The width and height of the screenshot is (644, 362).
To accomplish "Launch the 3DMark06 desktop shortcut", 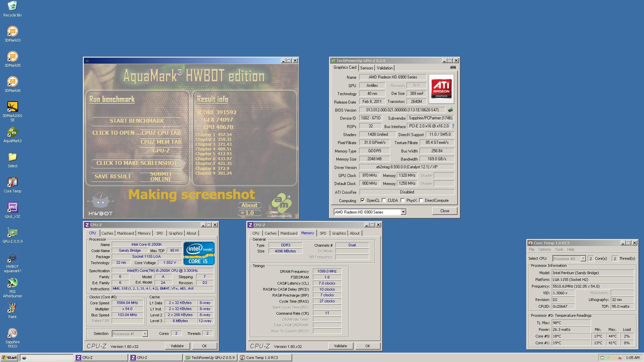I will pyautogui.click(x=12, y=84).
